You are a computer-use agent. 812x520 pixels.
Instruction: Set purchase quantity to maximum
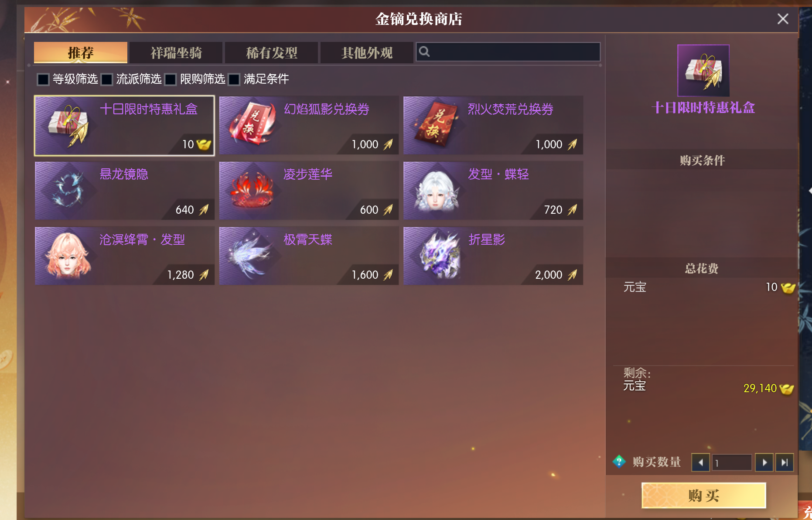pyautogui.click(x=785, y=462)
